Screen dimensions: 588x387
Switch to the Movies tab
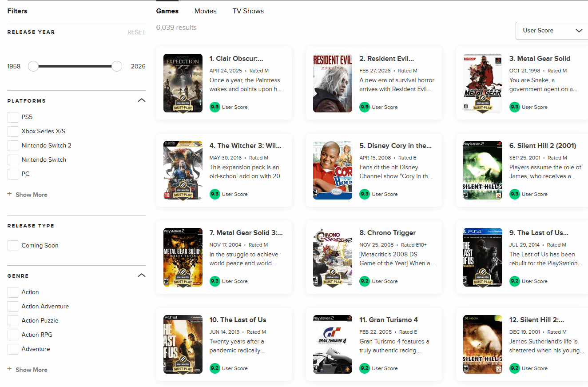(x=205, y=11)
